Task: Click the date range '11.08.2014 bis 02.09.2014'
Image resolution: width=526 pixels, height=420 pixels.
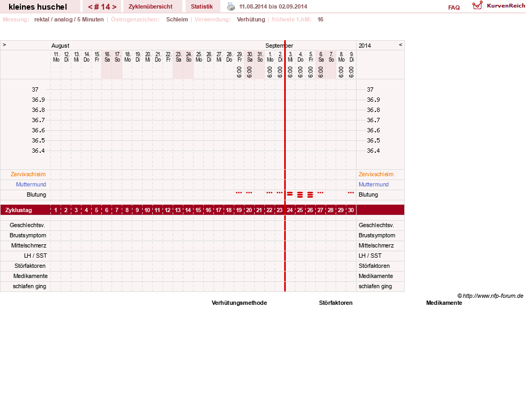Action: tap(273, 6)
